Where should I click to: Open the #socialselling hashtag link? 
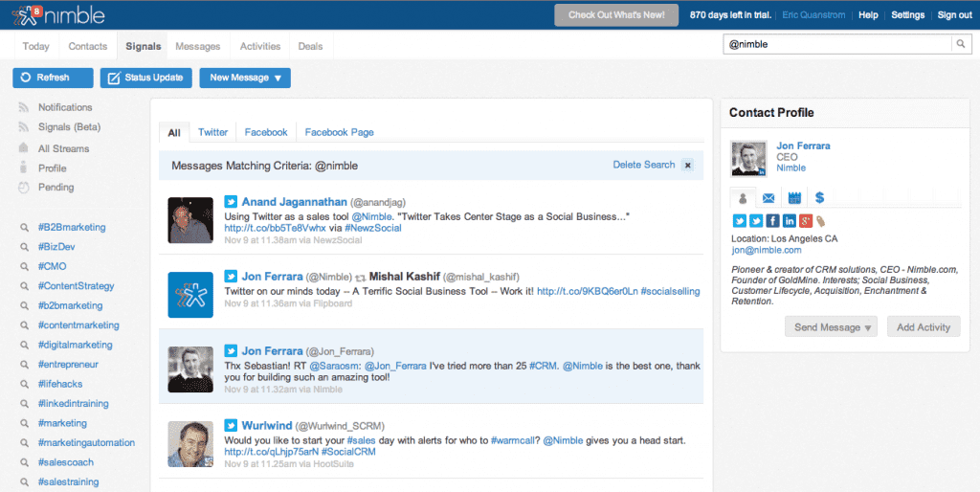pos(670,291)
